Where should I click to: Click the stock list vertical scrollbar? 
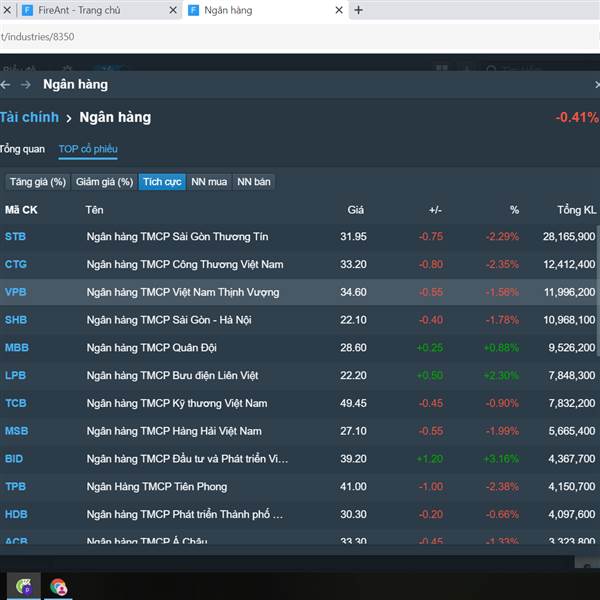tap(598, 291)
